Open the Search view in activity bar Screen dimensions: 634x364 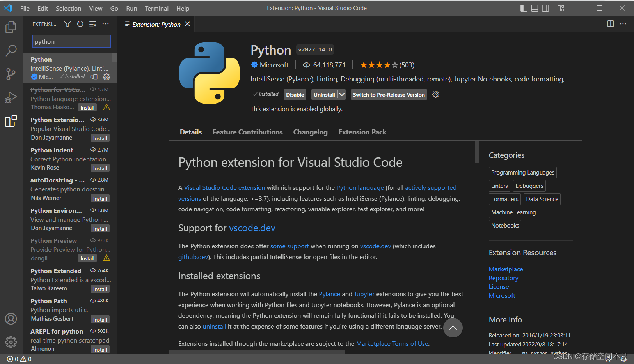tap(11, 51)
